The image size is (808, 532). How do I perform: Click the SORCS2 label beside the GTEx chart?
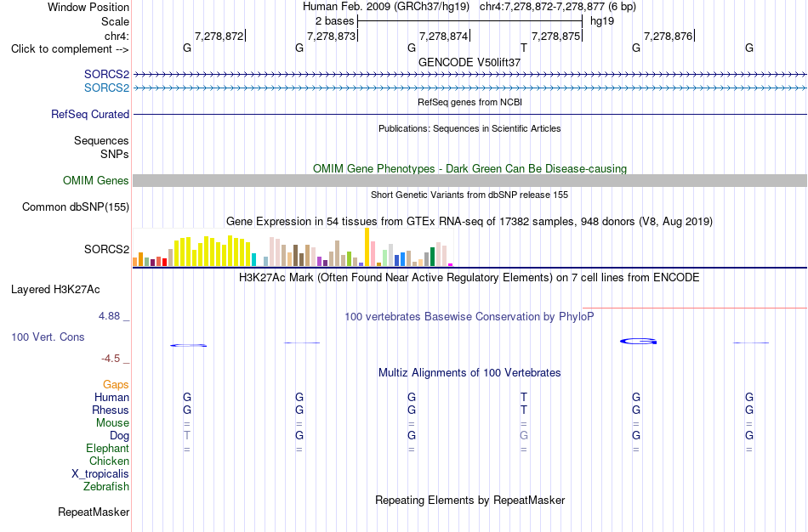point(106,249)
